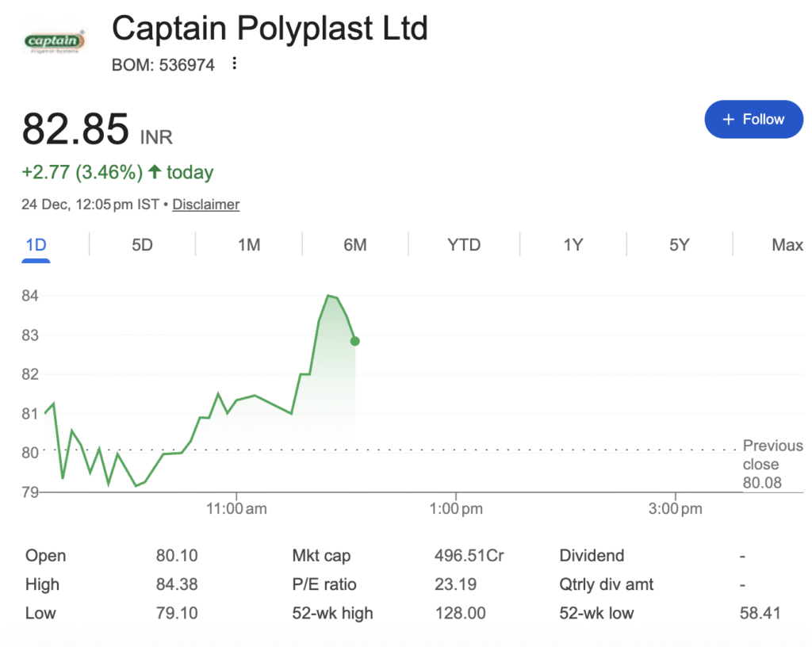812x647 pixels.
Task: Click the green up arrow indicator
Action: coord(155,171)
